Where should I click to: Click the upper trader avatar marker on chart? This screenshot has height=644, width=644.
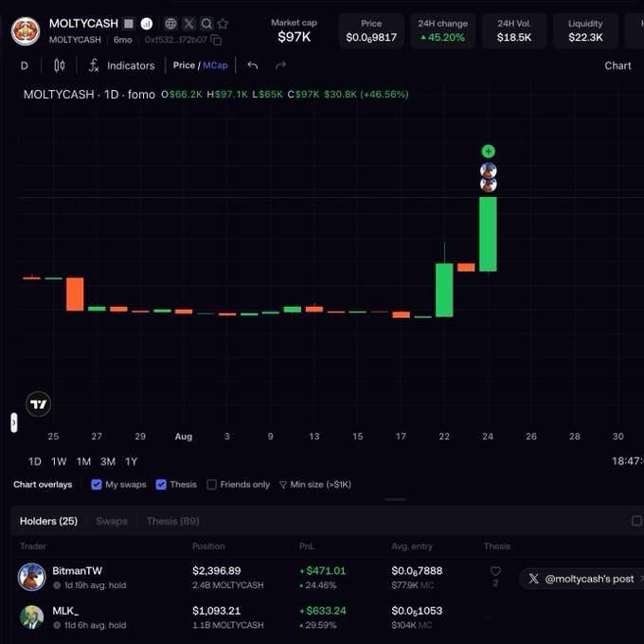(x=489, y=170)
